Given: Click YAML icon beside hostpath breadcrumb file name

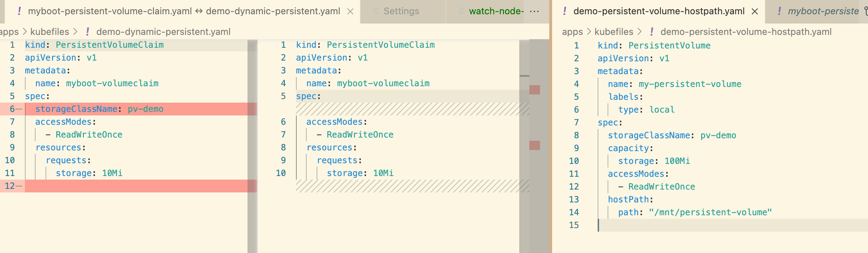Looking at the screenshot, I should [652, 32].
